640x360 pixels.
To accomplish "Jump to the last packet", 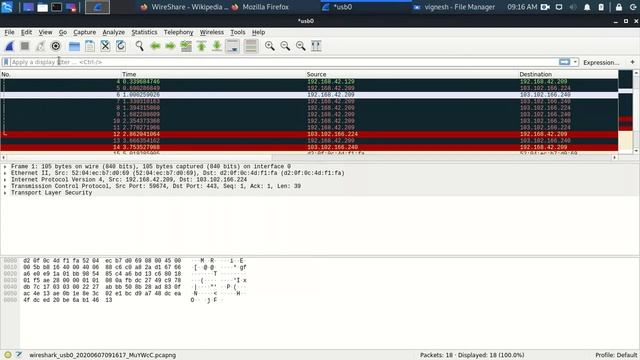I will [217, 46].
